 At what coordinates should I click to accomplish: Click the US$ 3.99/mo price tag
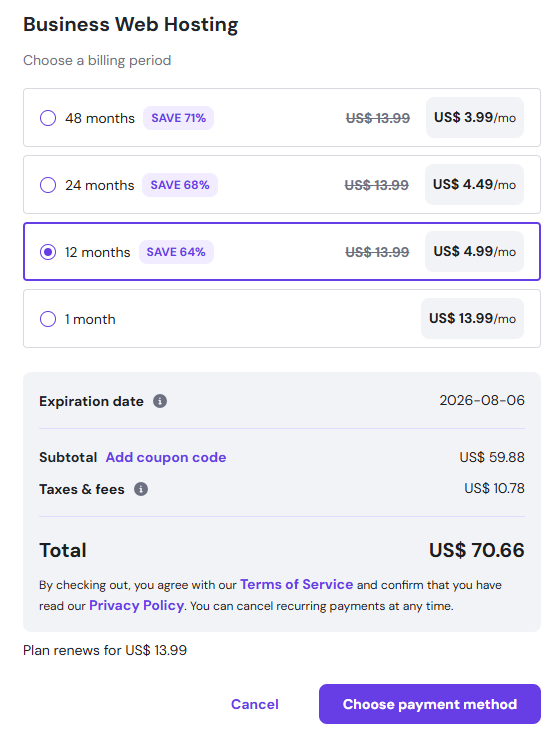(x=475, y=117)
